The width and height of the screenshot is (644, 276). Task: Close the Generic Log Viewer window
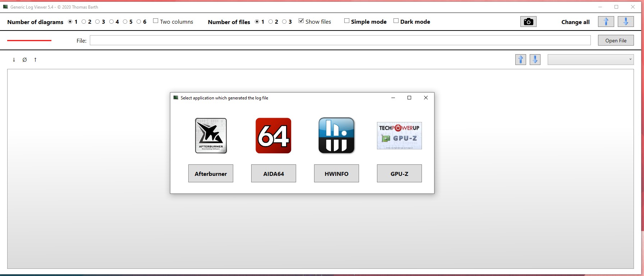pyautogui.click(x=633, y=7)
